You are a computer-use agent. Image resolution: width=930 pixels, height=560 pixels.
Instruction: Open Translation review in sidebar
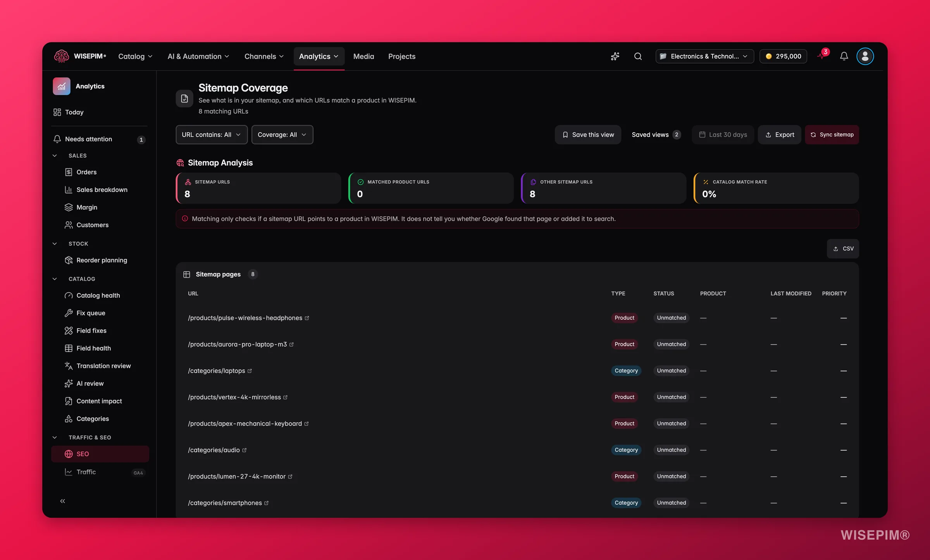point(100,366)
